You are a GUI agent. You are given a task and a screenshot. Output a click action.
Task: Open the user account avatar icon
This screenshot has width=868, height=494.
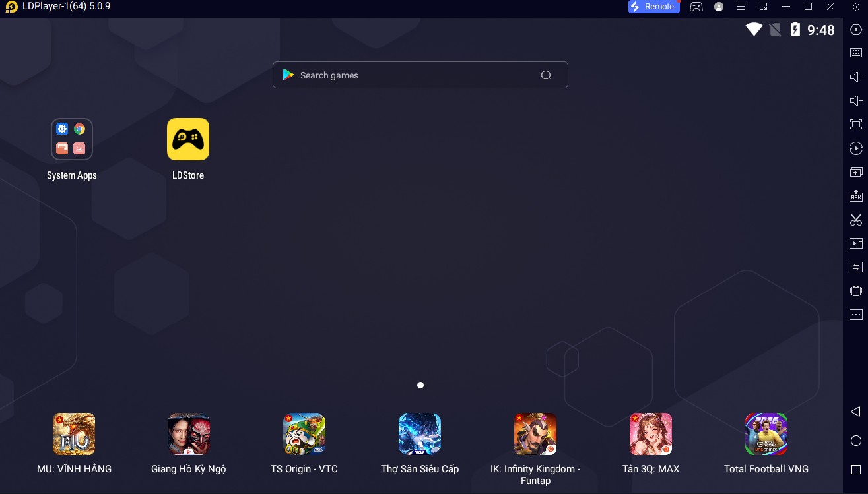pos(719,7)
